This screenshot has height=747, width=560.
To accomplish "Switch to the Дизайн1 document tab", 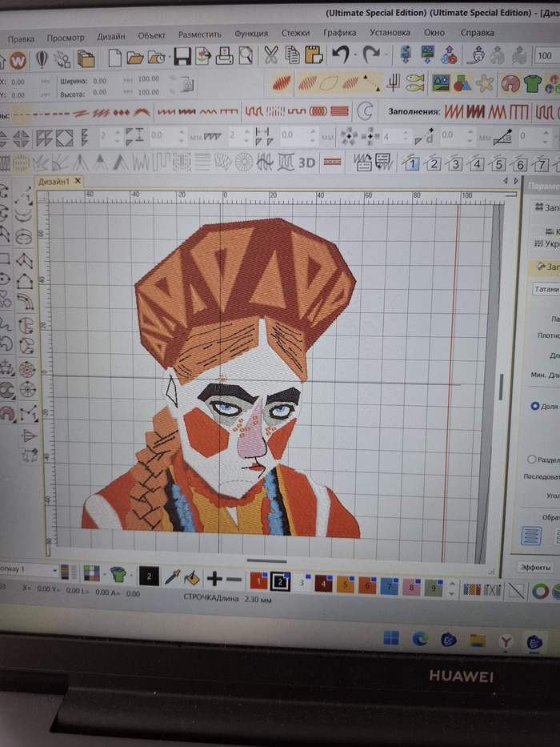I will (56, 182).
